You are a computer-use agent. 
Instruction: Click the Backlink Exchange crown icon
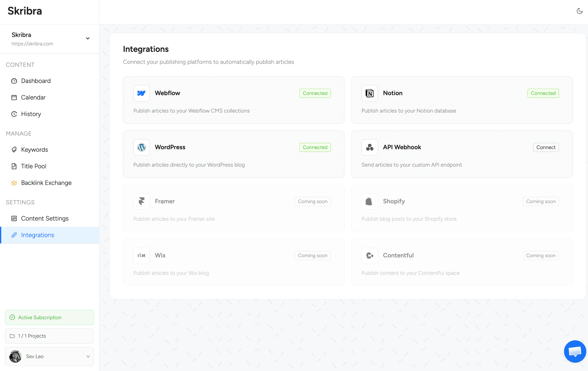coord(14,183)
